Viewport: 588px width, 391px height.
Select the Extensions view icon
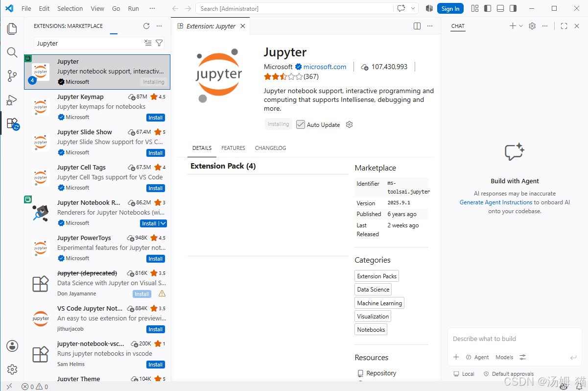pyautogui.click(x=12, y=123)
